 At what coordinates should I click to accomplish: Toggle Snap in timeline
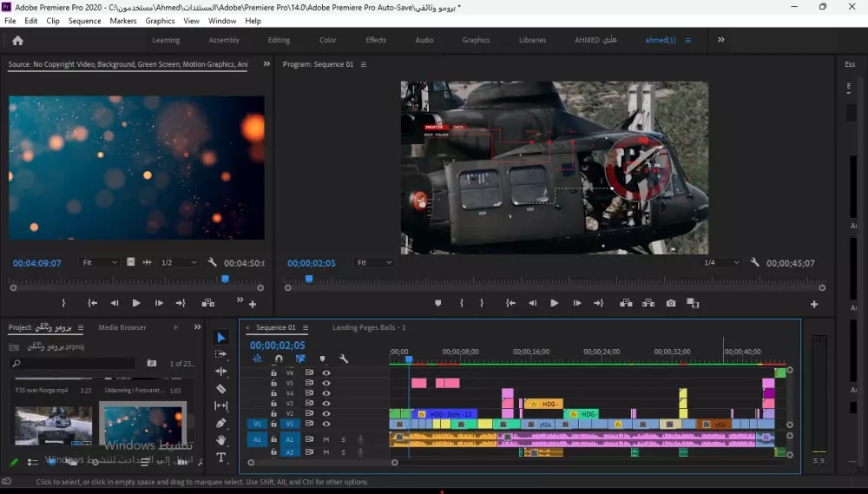tap(279, 359)
